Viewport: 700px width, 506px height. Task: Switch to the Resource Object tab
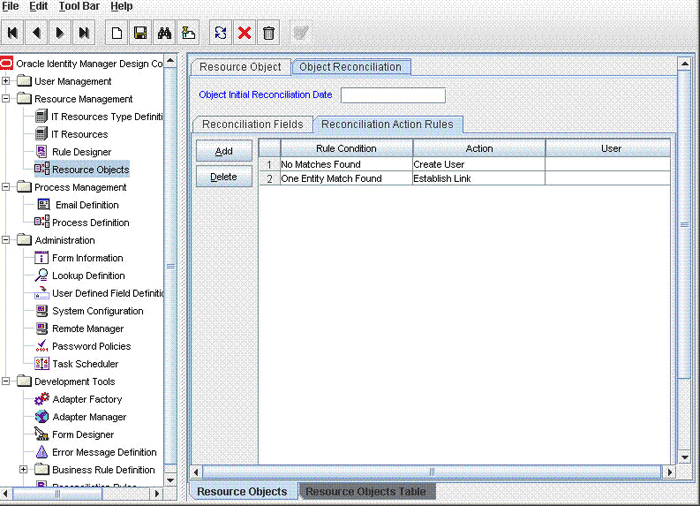[240, 67]
